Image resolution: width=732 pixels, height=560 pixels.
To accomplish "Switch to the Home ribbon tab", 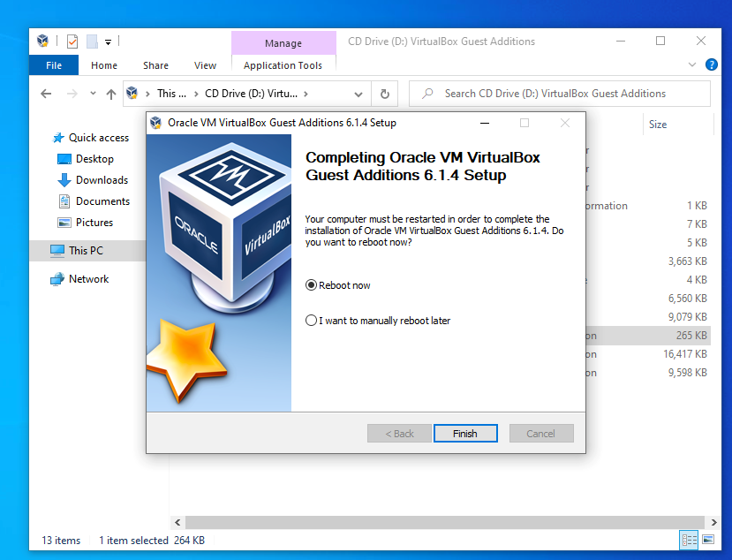I will click(x=104, y=65).
